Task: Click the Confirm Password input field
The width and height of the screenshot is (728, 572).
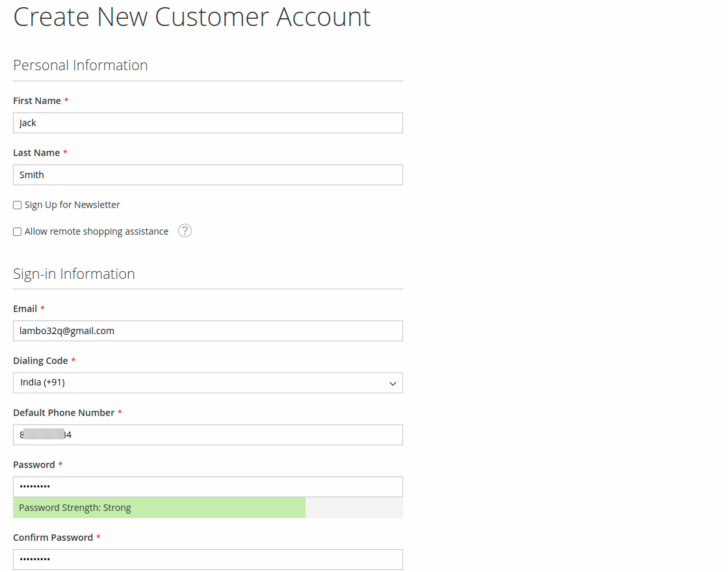Action: (208, 559)
